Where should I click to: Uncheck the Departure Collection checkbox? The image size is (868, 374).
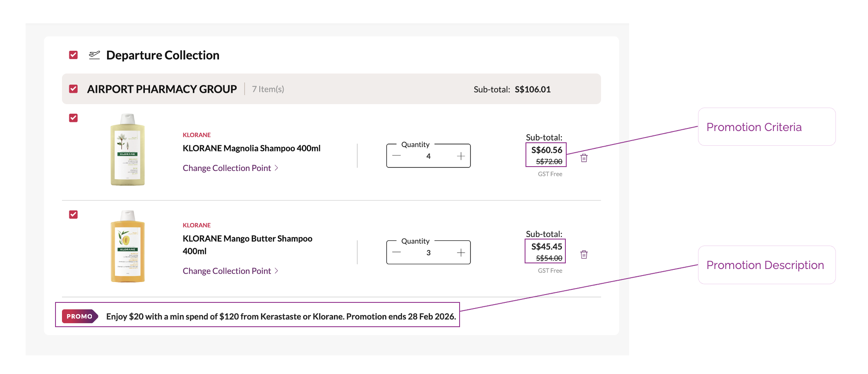74,55
